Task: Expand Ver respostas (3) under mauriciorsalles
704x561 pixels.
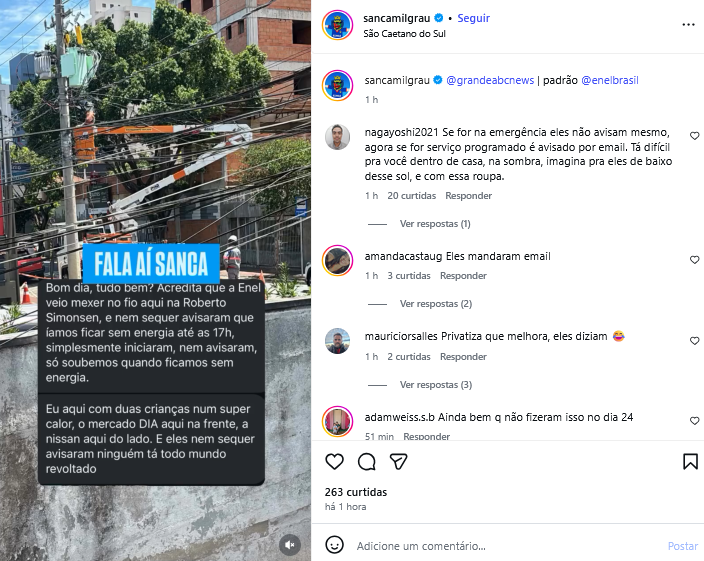Action: (x=436, y=385)
